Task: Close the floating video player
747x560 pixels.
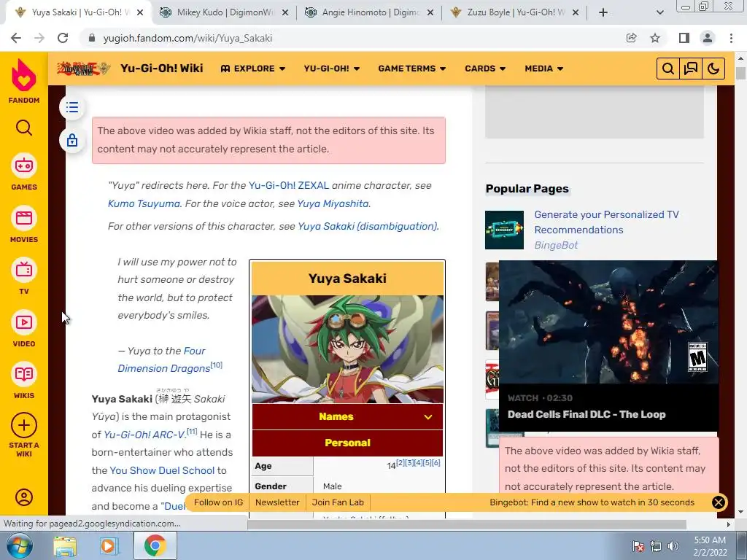Action: pos(711,270)
